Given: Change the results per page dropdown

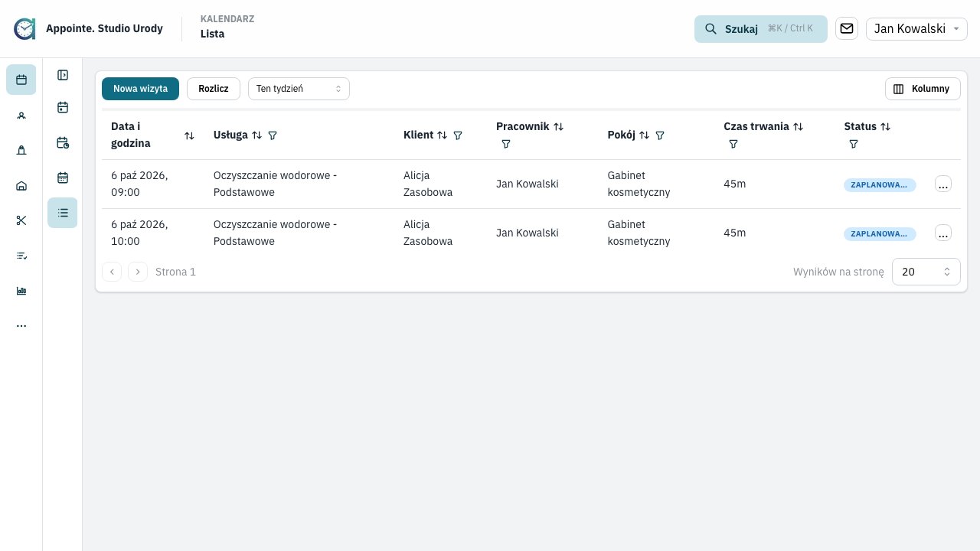Looking at the screenshot, I should (x=926, y=272).
